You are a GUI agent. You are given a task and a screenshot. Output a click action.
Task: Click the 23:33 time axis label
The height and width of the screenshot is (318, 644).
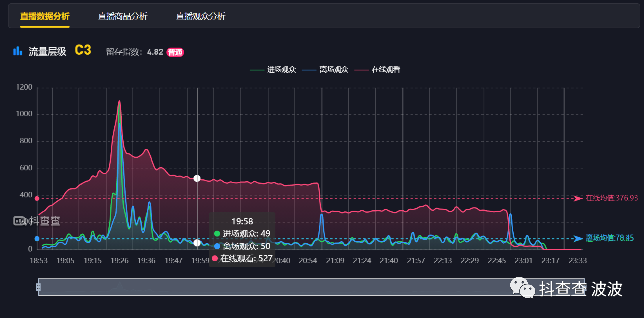(x=578, y=260)
